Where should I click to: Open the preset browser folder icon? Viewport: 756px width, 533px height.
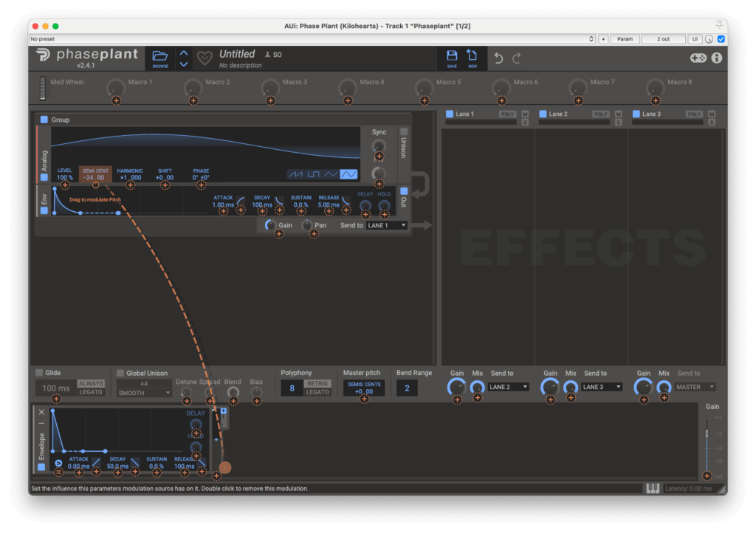pyautogui.click(x=160, y=56)
